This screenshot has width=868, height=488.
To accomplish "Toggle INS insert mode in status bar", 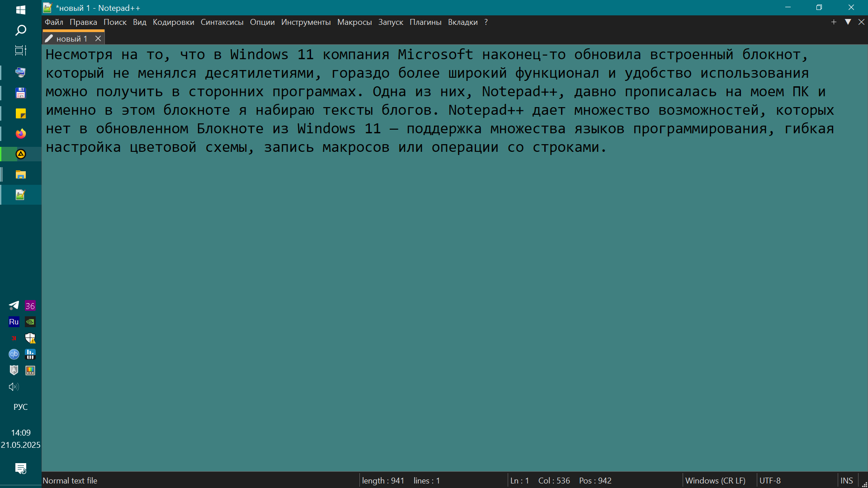I will [x=846, y=481].
